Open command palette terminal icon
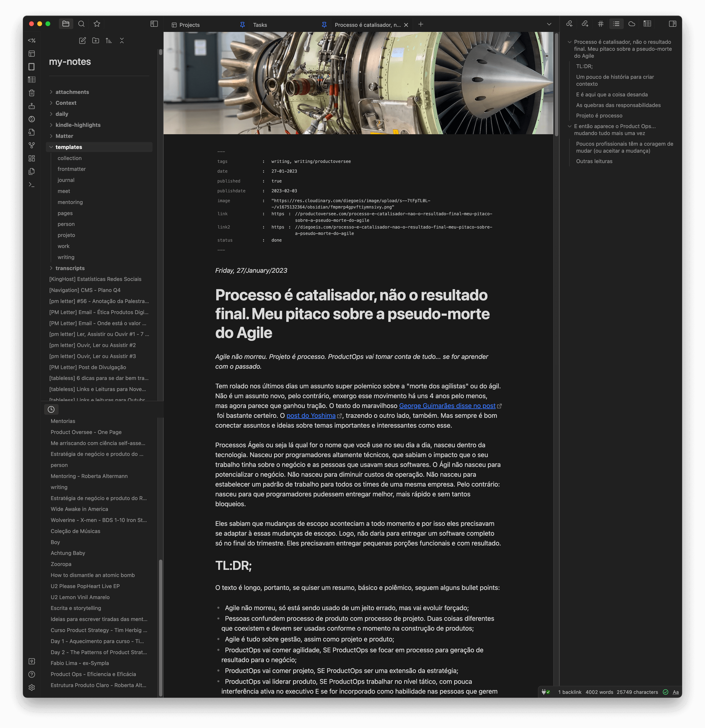 pyautogui.click(x=31, y=185)
